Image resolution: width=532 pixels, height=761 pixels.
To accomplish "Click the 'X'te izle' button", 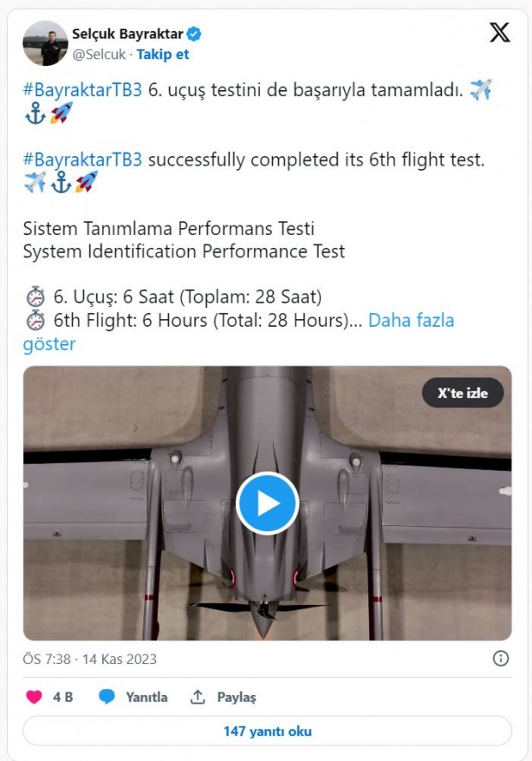I will tap(462, 393).
